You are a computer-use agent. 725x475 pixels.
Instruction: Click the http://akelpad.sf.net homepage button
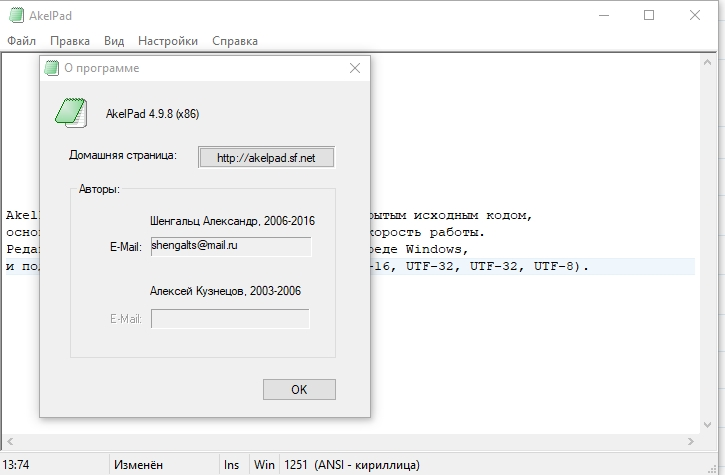tap(266, 158)
